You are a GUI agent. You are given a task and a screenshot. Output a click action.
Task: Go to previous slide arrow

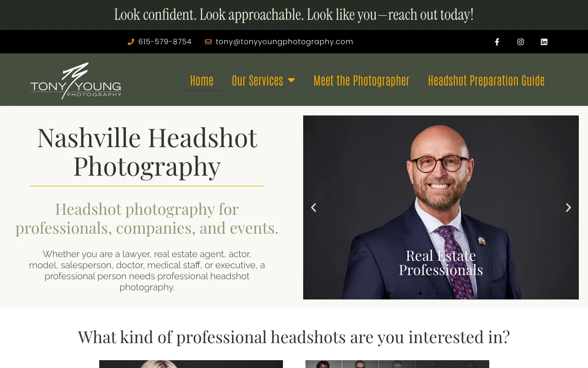[x=314, y=207]
